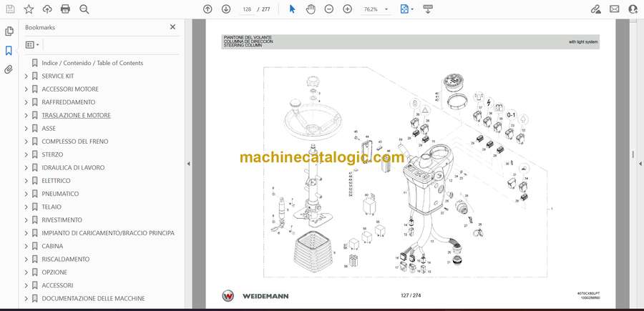The height and width of the screenshot is (311, 644).
Task: Expand the RISCALDAMENTO bookmark
Action: pos(26,260)
